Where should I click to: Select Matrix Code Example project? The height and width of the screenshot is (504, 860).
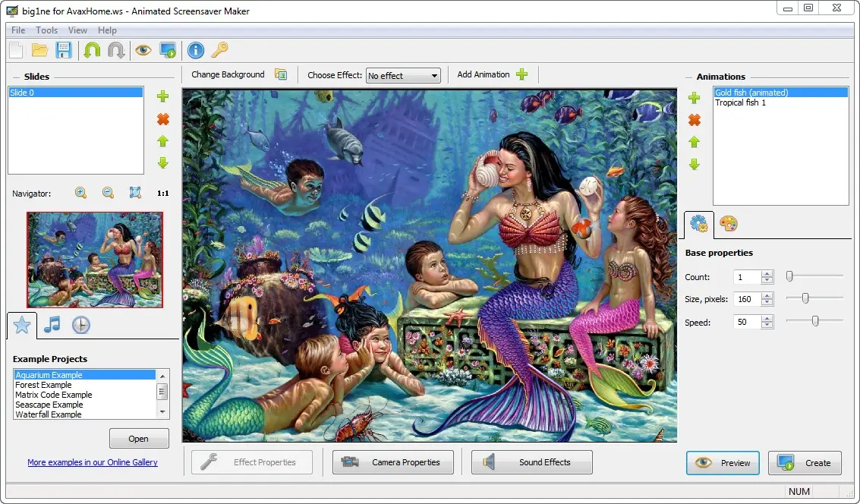click(85, 394)
